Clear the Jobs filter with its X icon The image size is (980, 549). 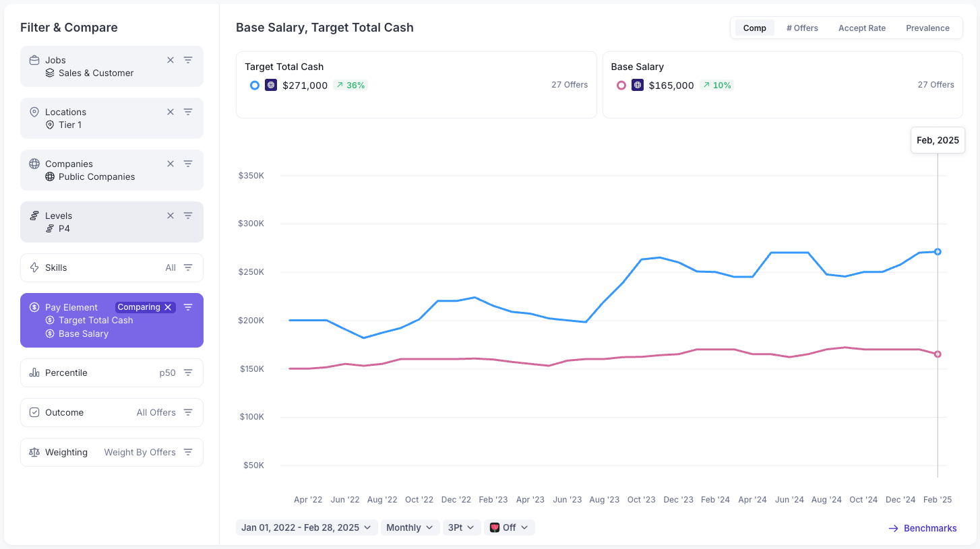pos(171,60)
